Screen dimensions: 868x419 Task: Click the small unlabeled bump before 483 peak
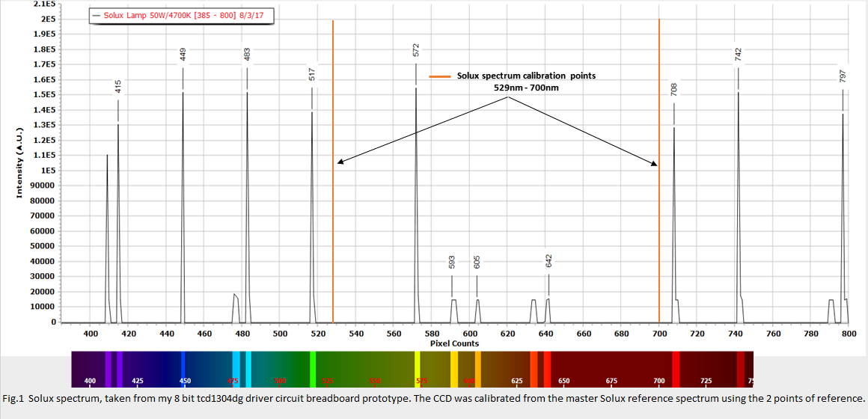pos(235,308)
